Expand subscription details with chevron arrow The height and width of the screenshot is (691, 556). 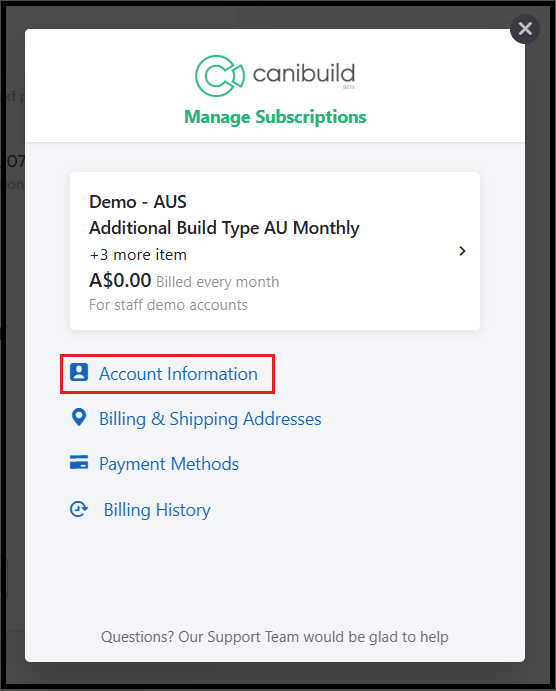click(462, 251)
